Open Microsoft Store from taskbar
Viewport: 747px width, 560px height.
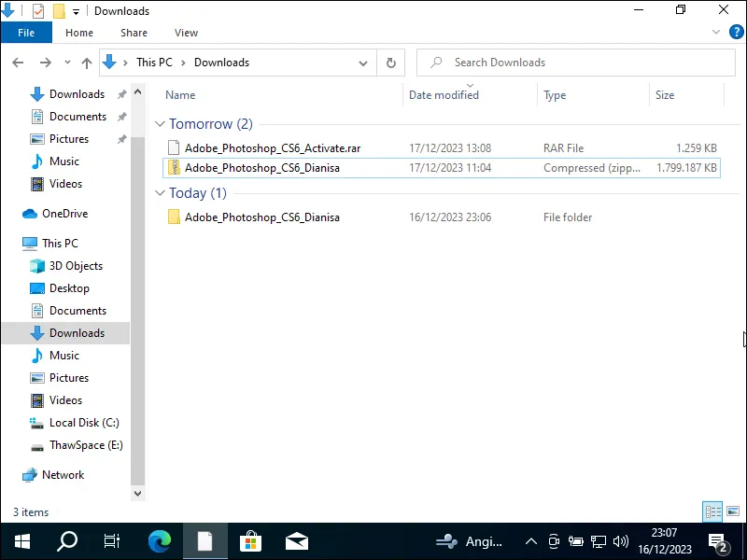[250, 541]
